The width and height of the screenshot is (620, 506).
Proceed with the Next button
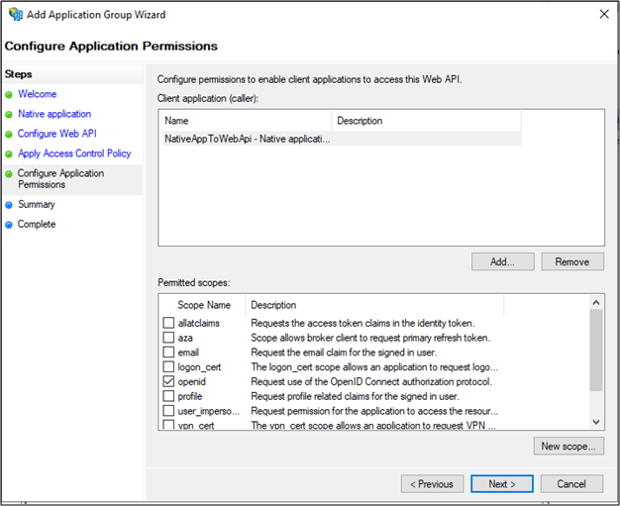point(501,484)
